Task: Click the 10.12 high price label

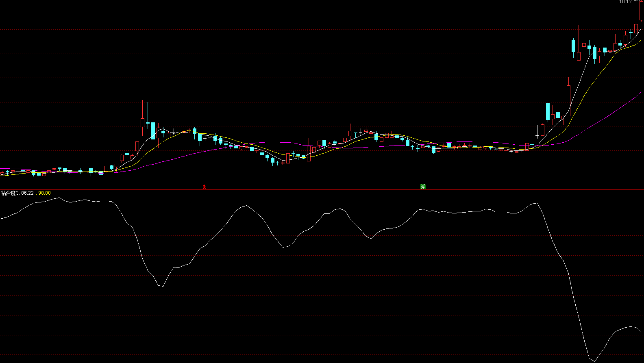Action: click(x=625, y=2)
